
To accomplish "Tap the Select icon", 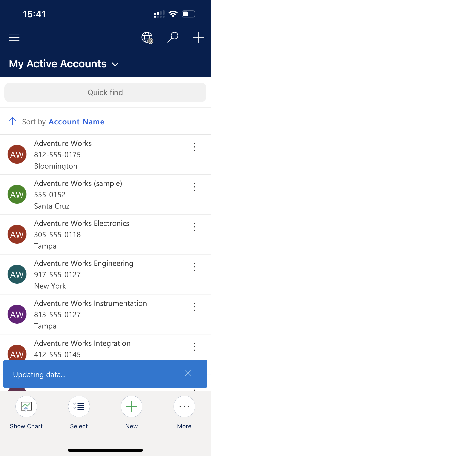I will tap(79, 406).
